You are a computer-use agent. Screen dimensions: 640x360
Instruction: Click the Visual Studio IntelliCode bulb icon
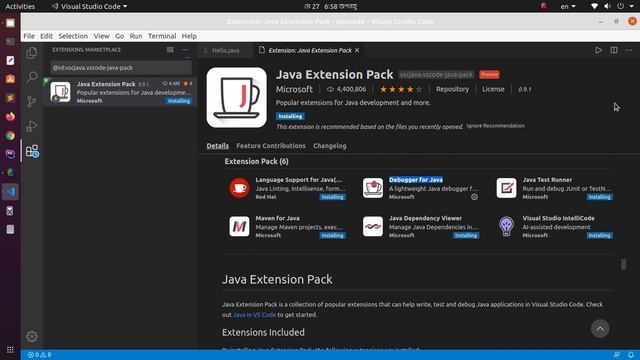(x=506, y=226)
